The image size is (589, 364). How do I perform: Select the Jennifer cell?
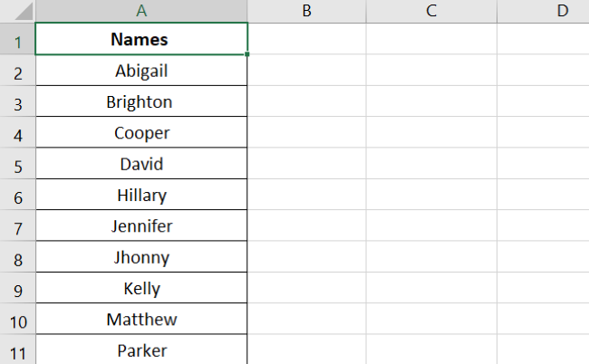[140, 226]
